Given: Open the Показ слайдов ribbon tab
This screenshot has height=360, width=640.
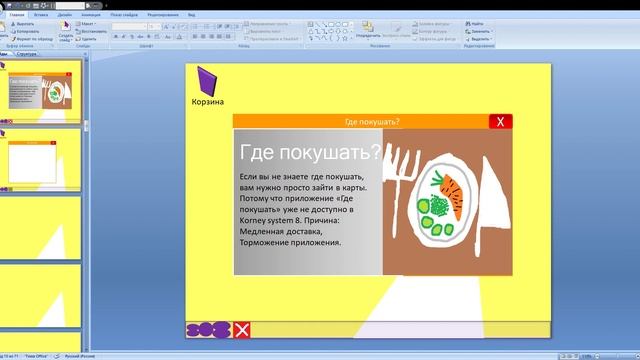Looking at the screenshot, I should click(x=124, y=15).
